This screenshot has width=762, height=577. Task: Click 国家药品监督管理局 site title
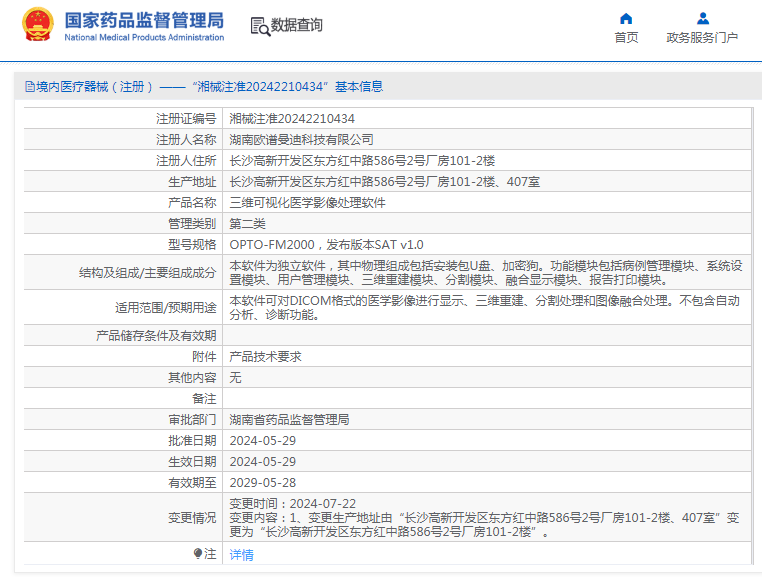pyautogui.click(x=144, y=20)
